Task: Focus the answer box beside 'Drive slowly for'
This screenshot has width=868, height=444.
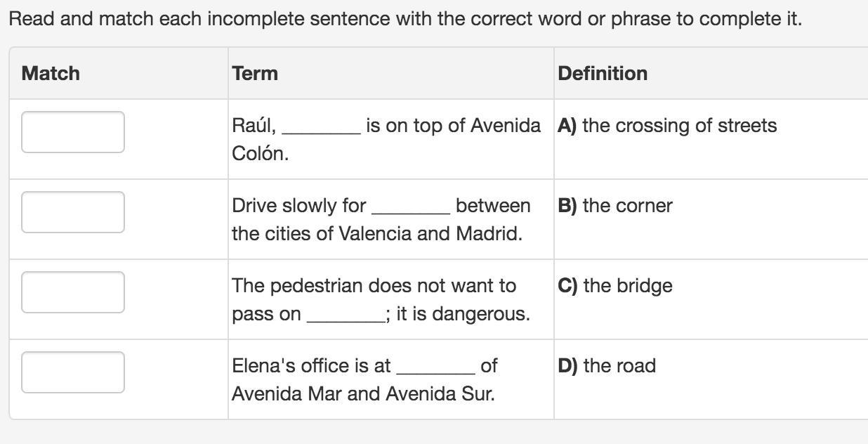Action: [x=73, y=212]
